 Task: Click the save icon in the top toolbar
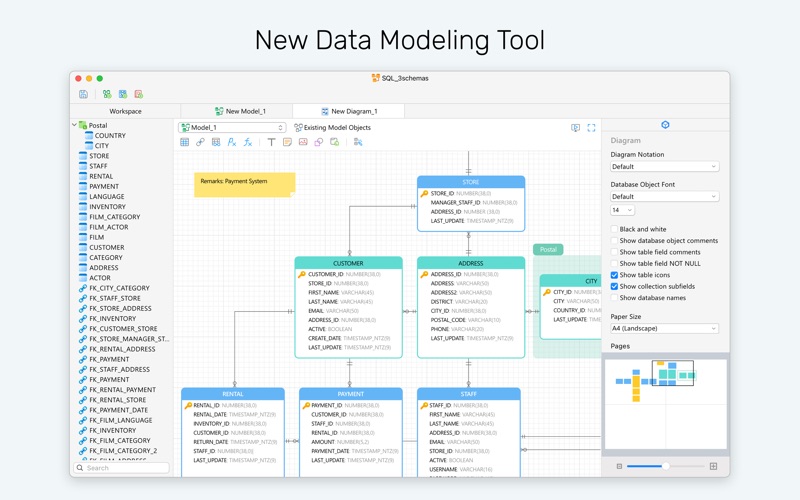(83, 94)
